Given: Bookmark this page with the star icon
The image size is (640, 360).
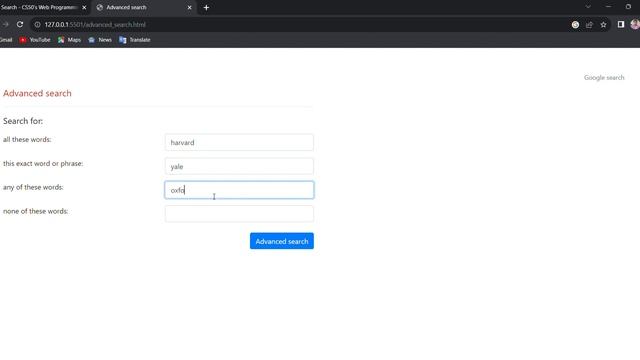Looking at the screenshot, I should pos(603,25).
